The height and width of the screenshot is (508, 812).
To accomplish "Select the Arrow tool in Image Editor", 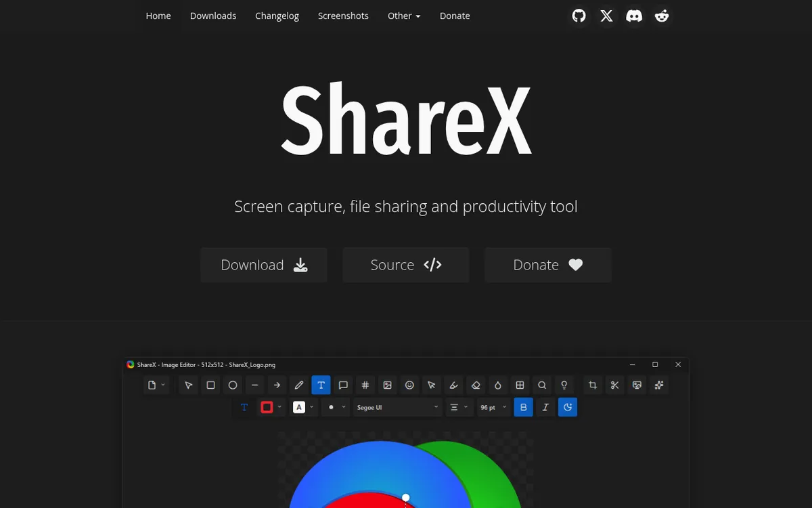I will 277,385.
